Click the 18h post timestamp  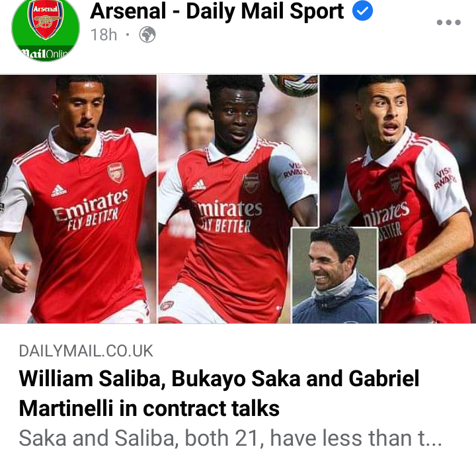[x=104, y=34]
